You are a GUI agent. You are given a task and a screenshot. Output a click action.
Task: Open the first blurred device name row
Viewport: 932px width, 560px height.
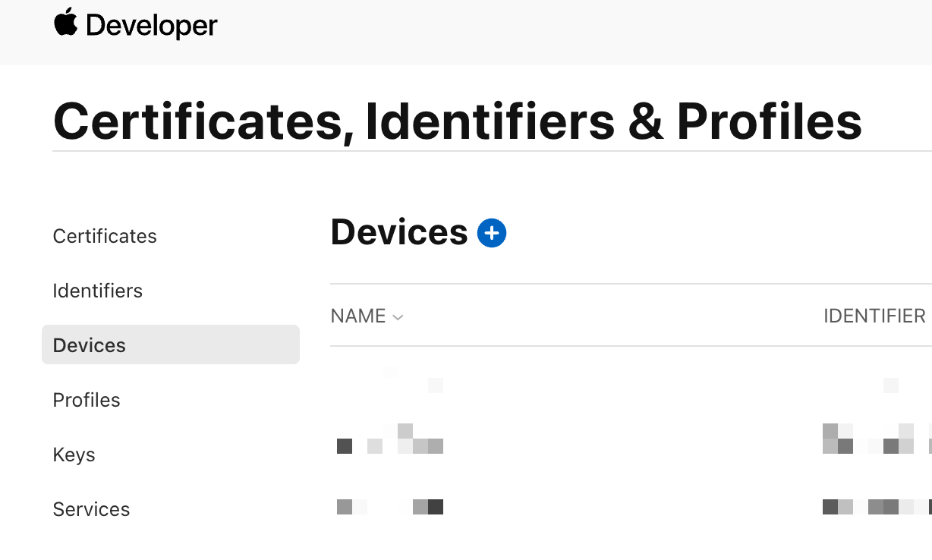tap(390, 379)
